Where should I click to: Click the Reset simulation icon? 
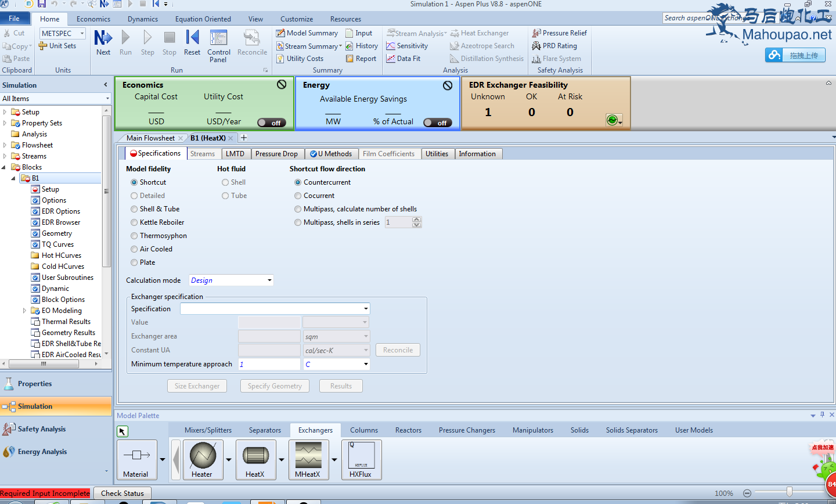[x=192, y=38]
